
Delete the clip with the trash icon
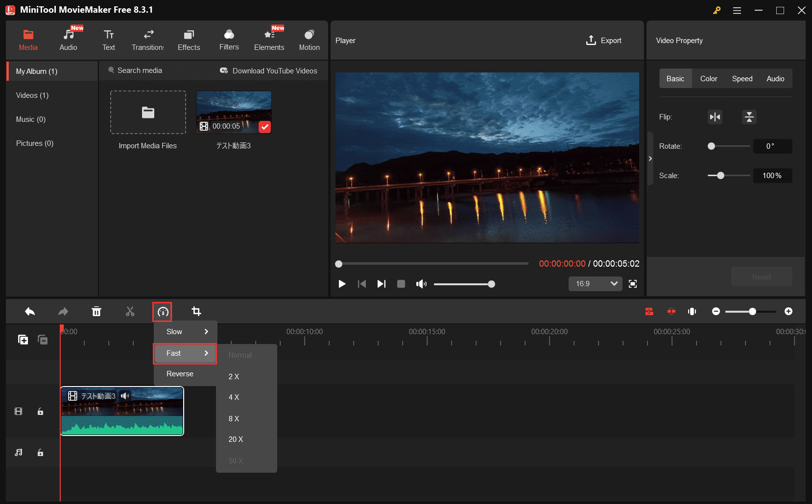(x=96, y=312)
